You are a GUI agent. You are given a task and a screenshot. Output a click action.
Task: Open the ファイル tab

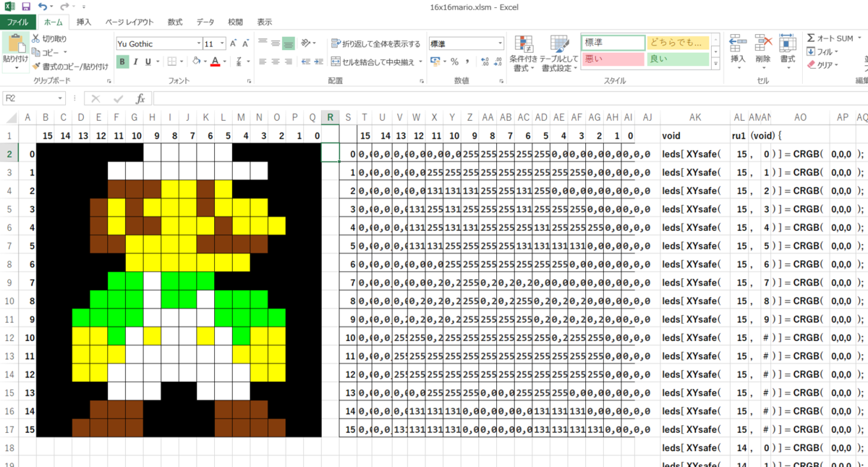coord(17,22)
